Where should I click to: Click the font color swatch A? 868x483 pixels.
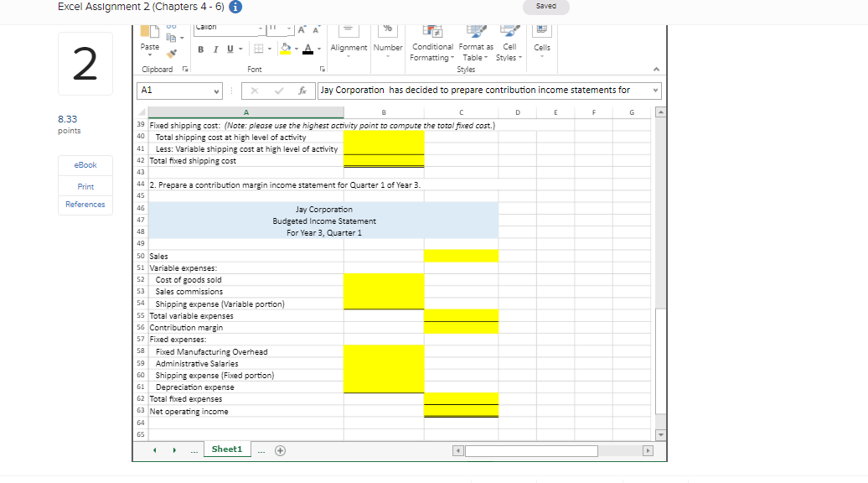pos(308,48)
